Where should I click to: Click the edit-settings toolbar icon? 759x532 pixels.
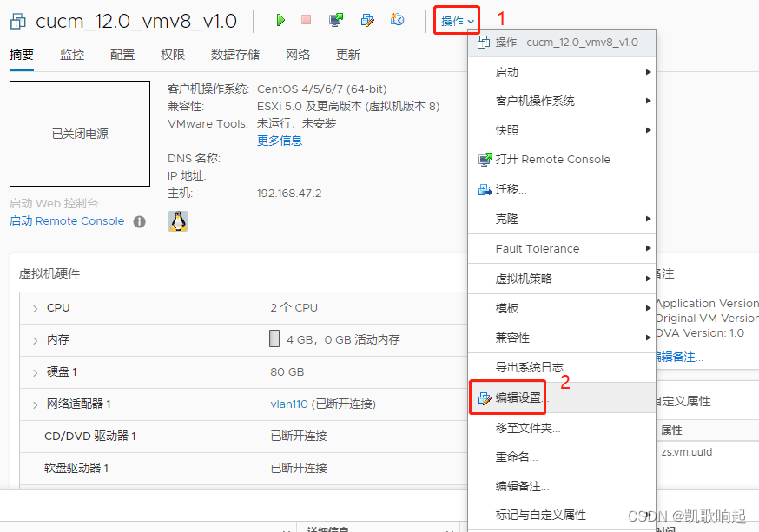(x=366, y=19)
